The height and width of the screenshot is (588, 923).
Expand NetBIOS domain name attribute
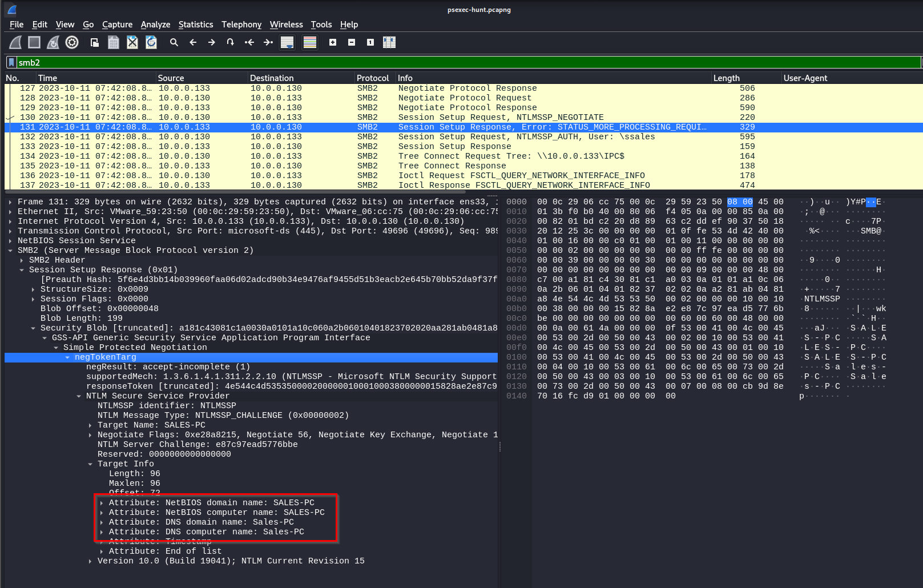point(102,503)
